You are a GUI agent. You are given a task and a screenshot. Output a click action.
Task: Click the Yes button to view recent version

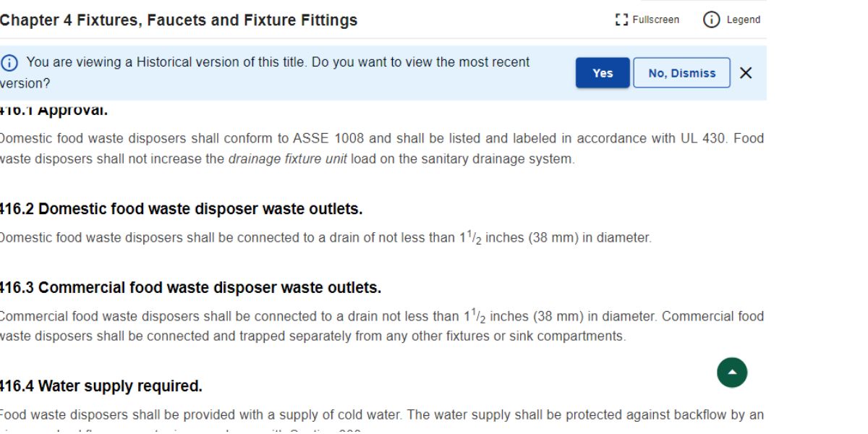[602, 72]
